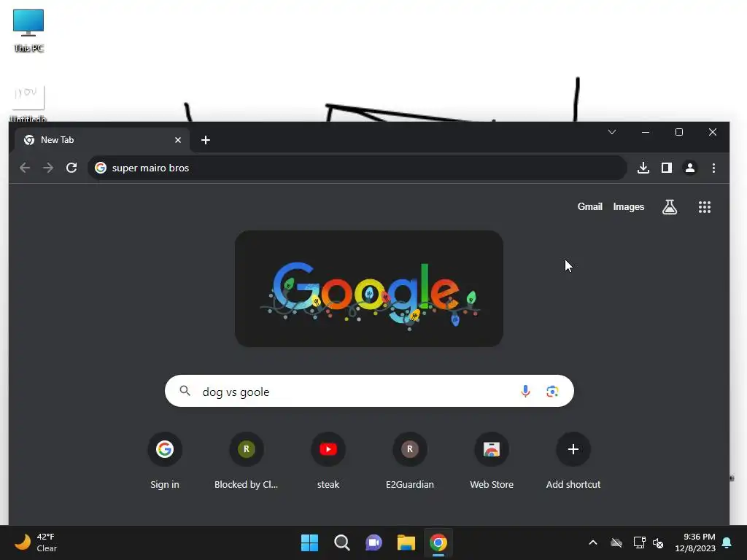Start voice search with the microphone icon
Image resolution: width=747 pixels, height=560 pixels.
[x=525, y=391]
